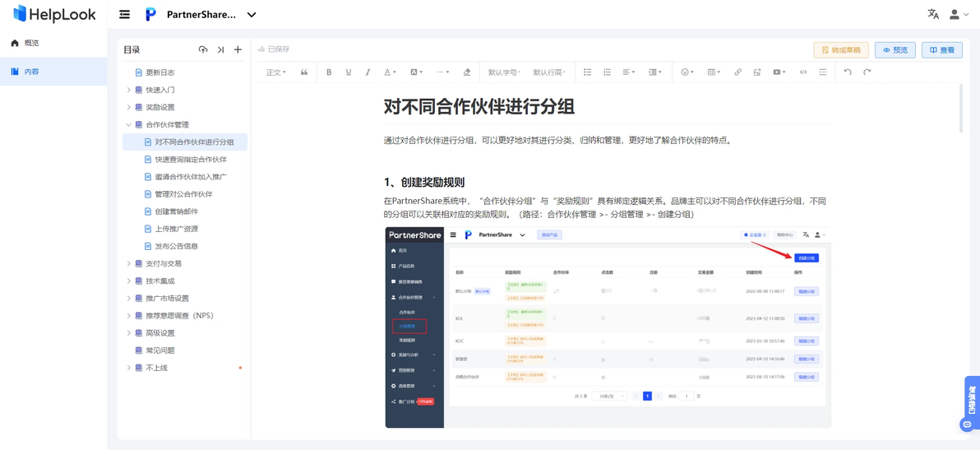Select 对不同合作伙伴进行分组 article
This screenshot has height=450, width=980.
(185, 141)
